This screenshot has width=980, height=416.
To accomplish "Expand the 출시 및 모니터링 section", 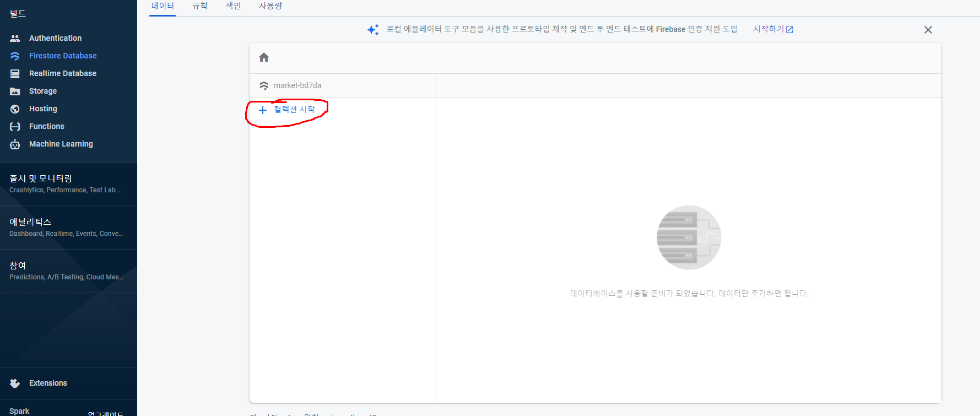I will [68, 183].
